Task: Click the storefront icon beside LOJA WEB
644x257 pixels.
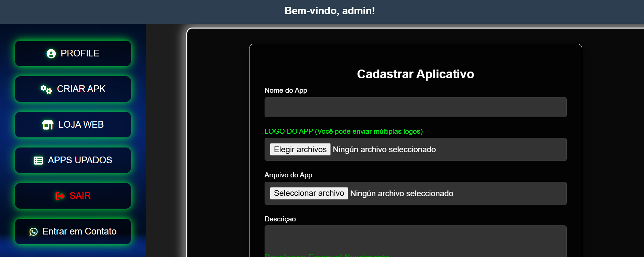Action: coord(48,125)
